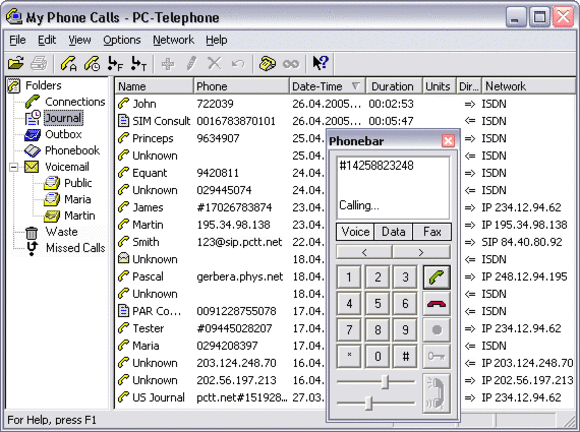Click the upper volume slider handle
The height and width of the screenshot is (432, 580).
click(x=385, y=381)
